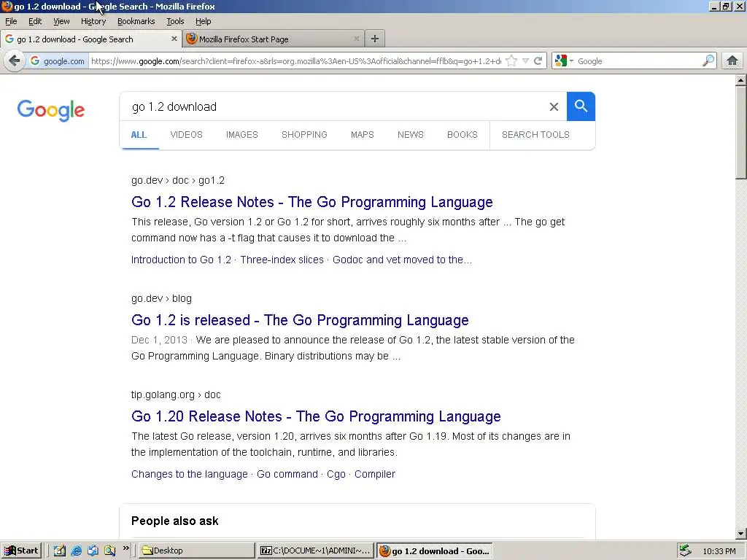Click the tip.golang.org › doc breadcrumb
Screen dimensions: 747x560
coord(176,394)
